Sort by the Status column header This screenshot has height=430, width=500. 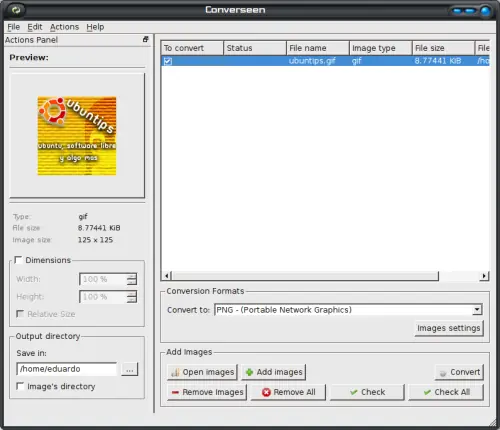(x=255, y=48)
